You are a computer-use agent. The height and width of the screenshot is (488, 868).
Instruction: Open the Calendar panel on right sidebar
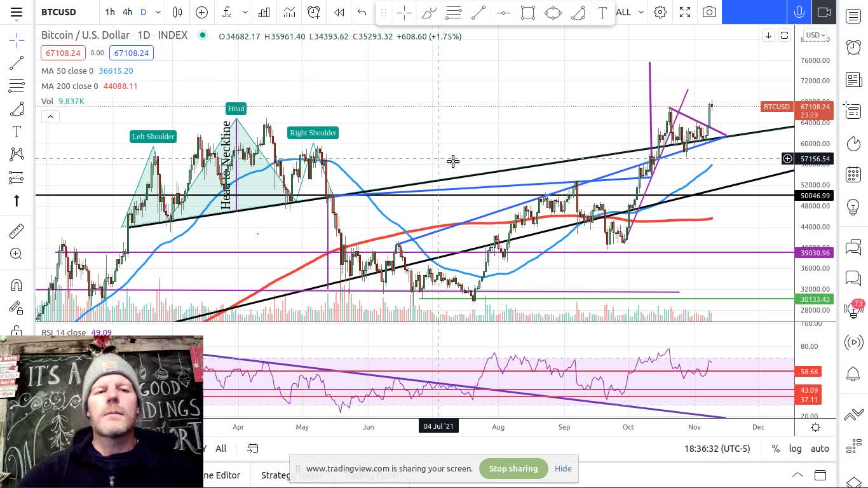(x=853, y=174)
